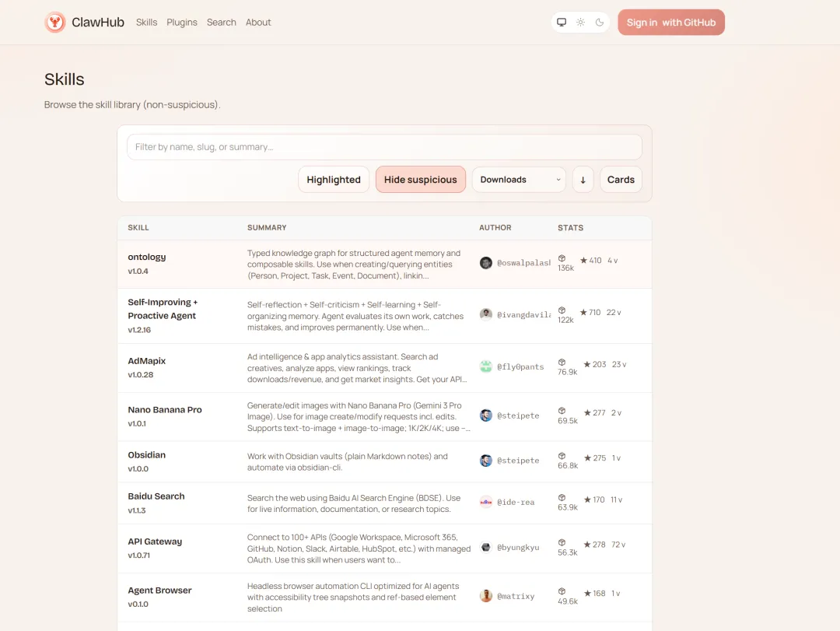Open the Skills nav item

click(146, 22)
